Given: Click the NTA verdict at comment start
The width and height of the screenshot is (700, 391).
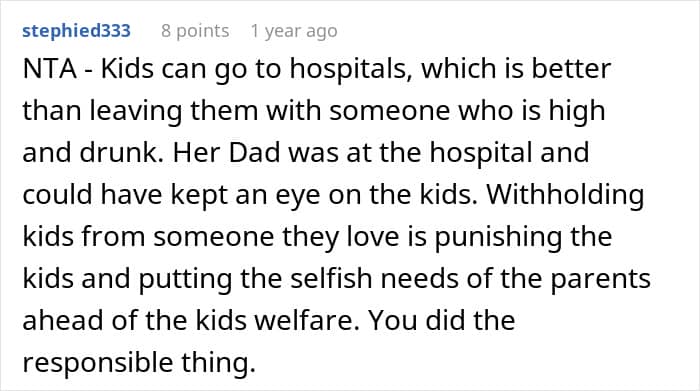Looking at the screenshot, I should pyautogui.click(x=50, y=69).
